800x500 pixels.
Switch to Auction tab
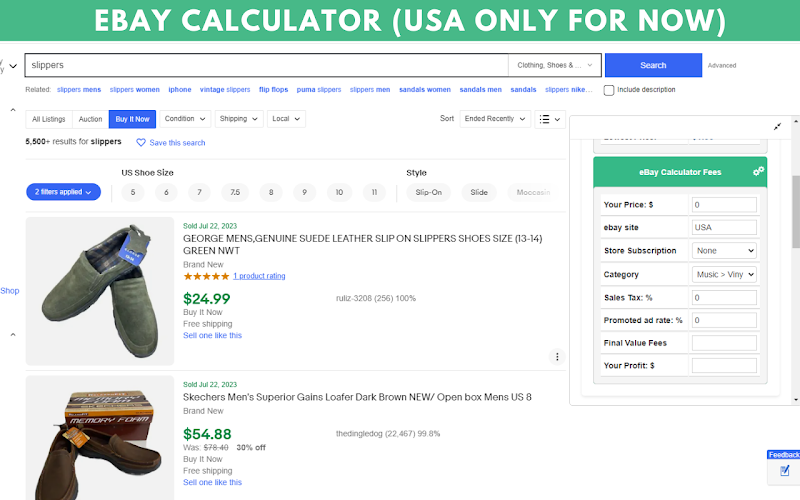coord(90,119)
